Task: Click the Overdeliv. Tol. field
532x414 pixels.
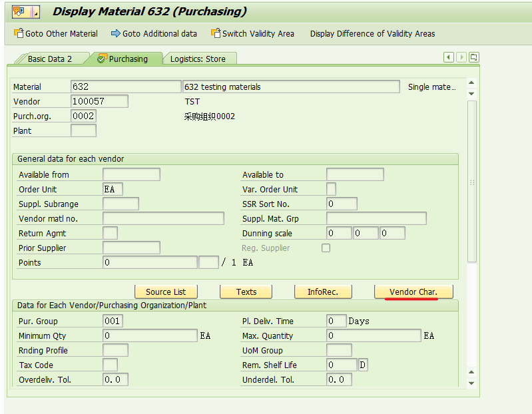Action: (115, 379)
